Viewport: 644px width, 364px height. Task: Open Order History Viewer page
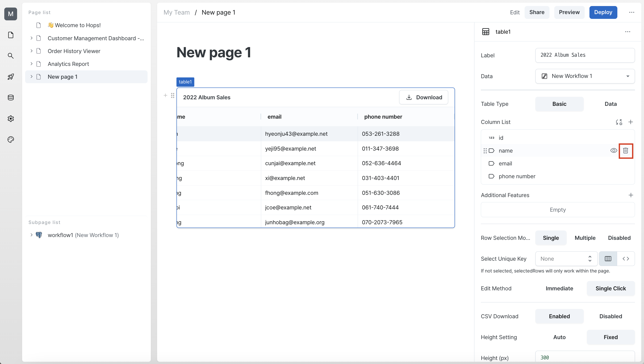(x=86, y=51)
